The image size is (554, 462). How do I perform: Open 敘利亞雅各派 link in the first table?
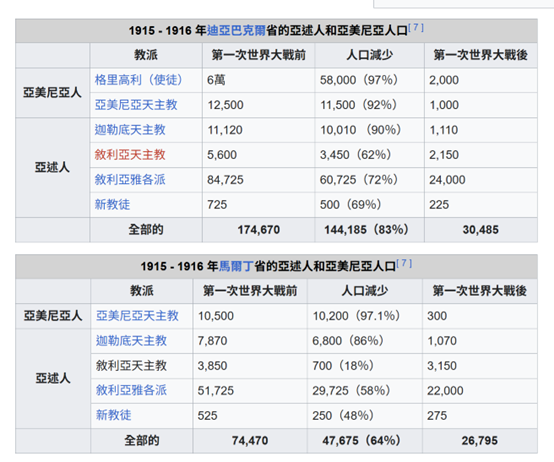tap(130, 179)
